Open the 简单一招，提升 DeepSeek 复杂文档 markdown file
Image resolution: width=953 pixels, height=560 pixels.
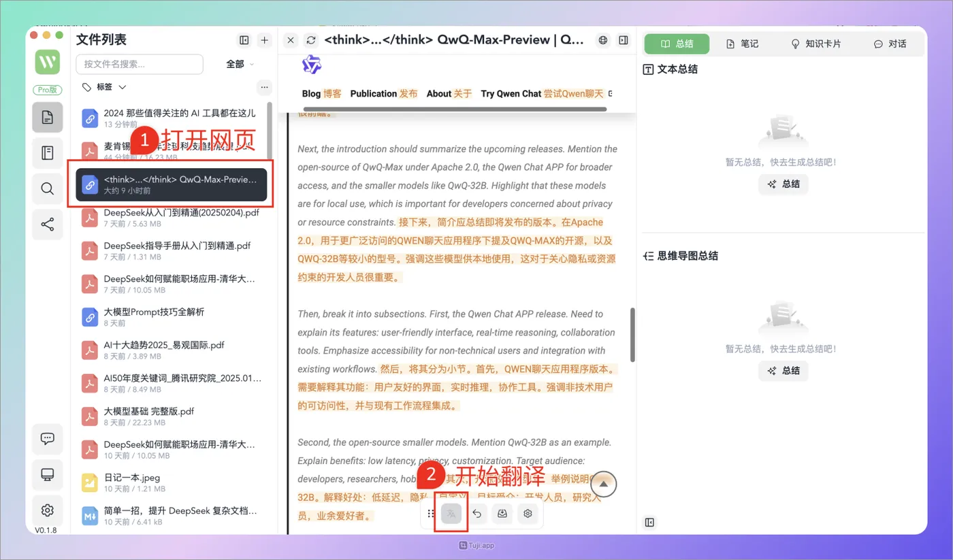tap(172, 516)
